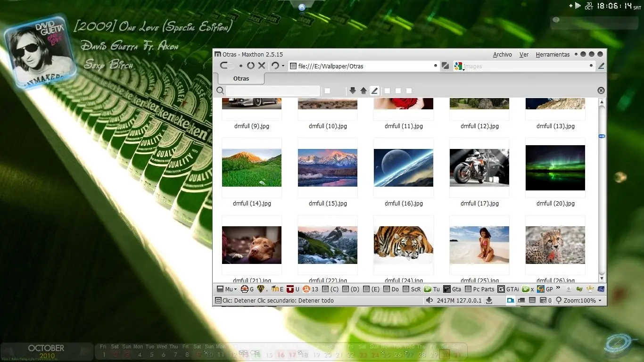Open the tiger thumbnail dmfull (24)
This screenshot has width=644, height=362.
tap(404, 245)
